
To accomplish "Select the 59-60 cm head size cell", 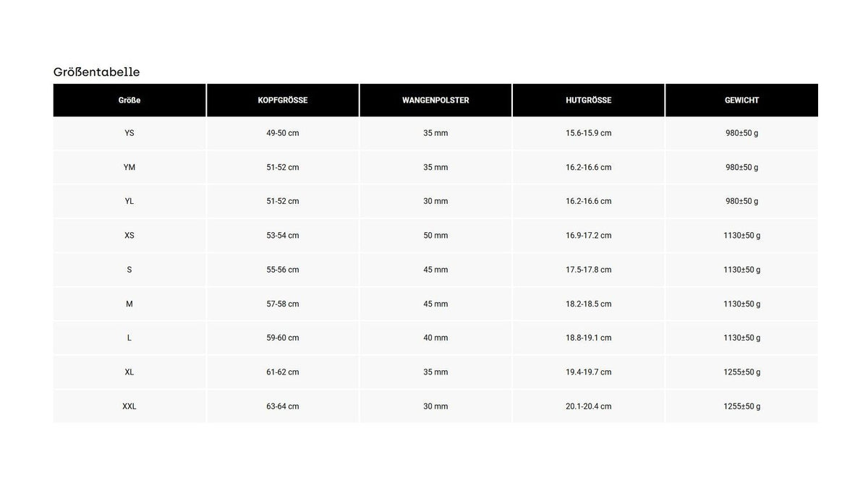I will [x=283, y=338].
